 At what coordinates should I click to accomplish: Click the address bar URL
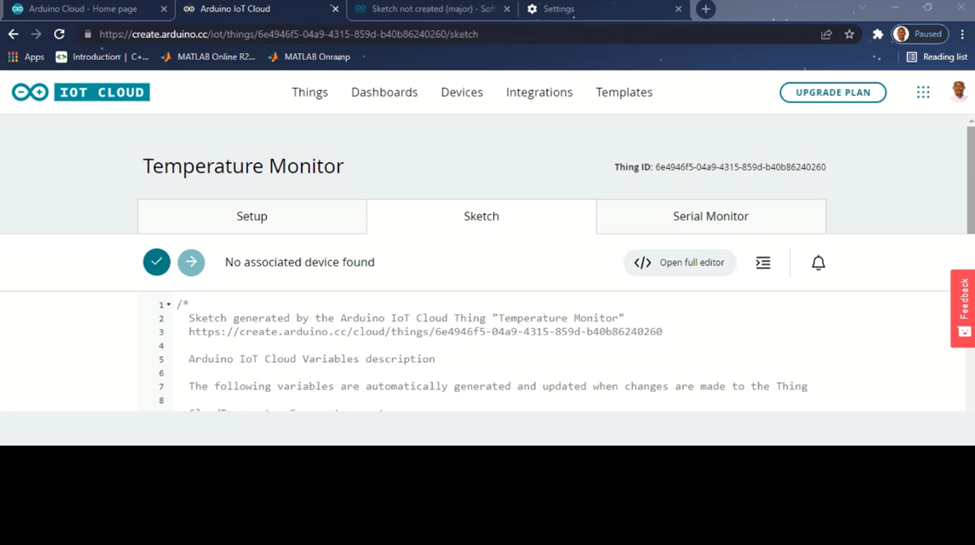(x=289, y=34)
